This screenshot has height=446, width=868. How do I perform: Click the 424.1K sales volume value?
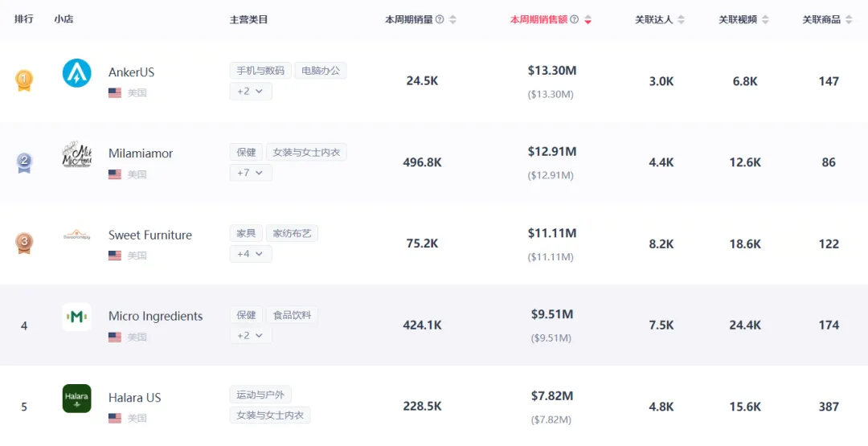423,325
